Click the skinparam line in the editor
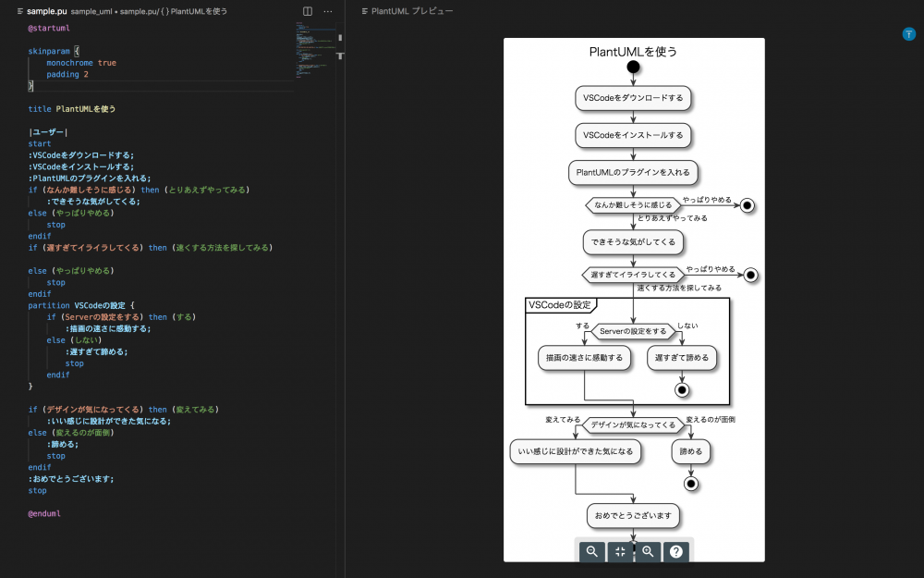Screen dimensions: 924x578 [53, 51]
